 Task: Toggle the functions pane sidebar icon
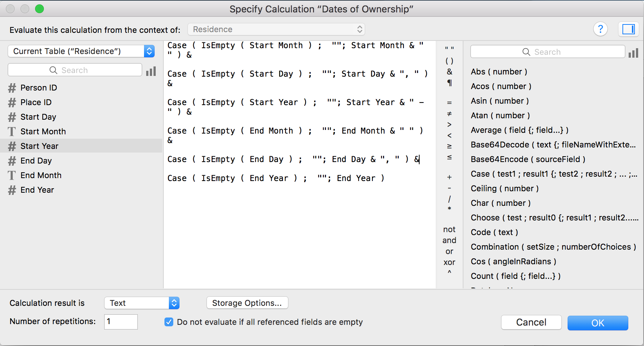pos(628,29)
